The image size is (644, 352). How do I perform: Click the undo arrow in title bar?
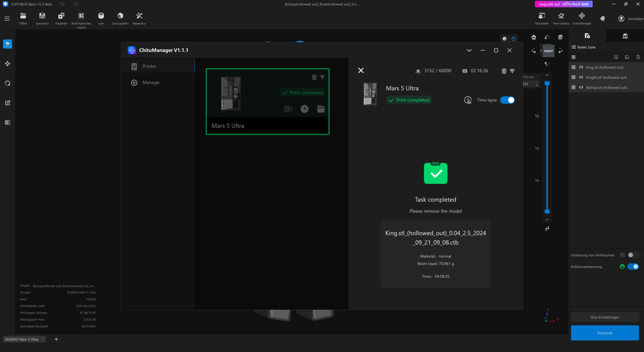(x=62, y=4)
